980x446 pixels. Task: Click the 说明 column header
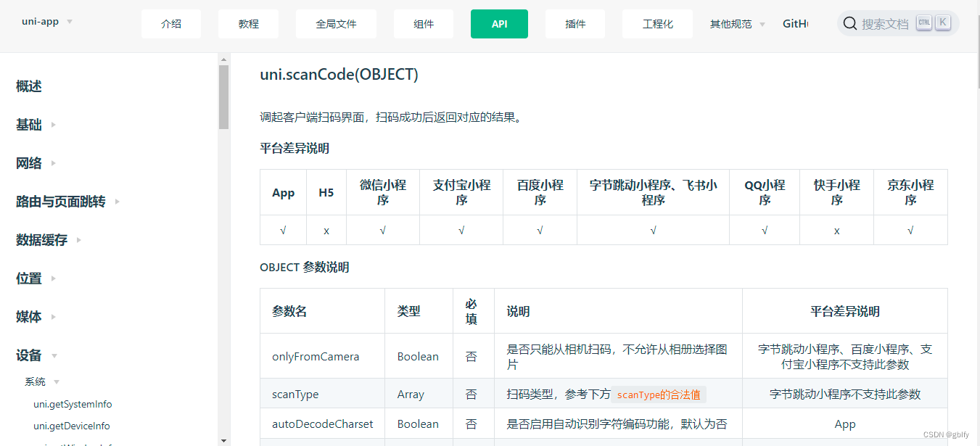tap(618, 311)
